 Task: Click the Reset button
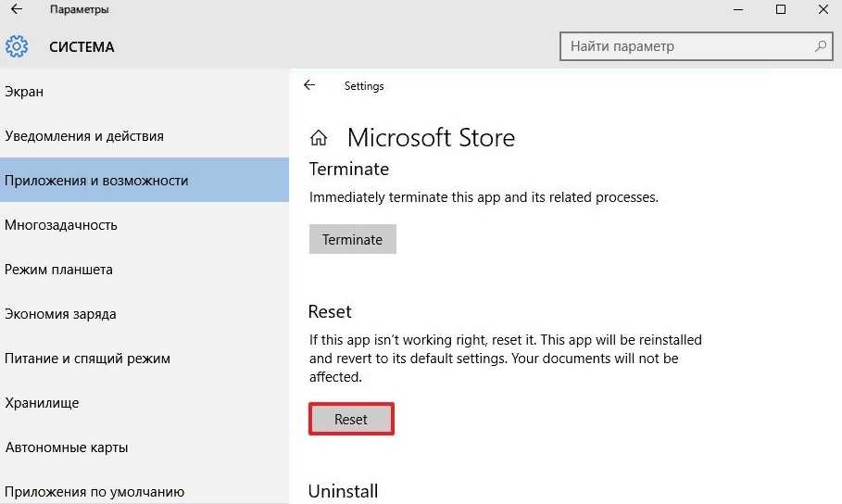(351, 419)
